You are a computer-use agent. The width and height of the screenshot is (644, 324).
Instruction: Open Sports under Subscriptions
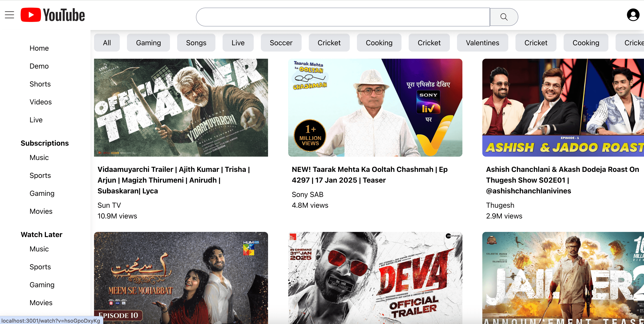click(x=40, y=176)
